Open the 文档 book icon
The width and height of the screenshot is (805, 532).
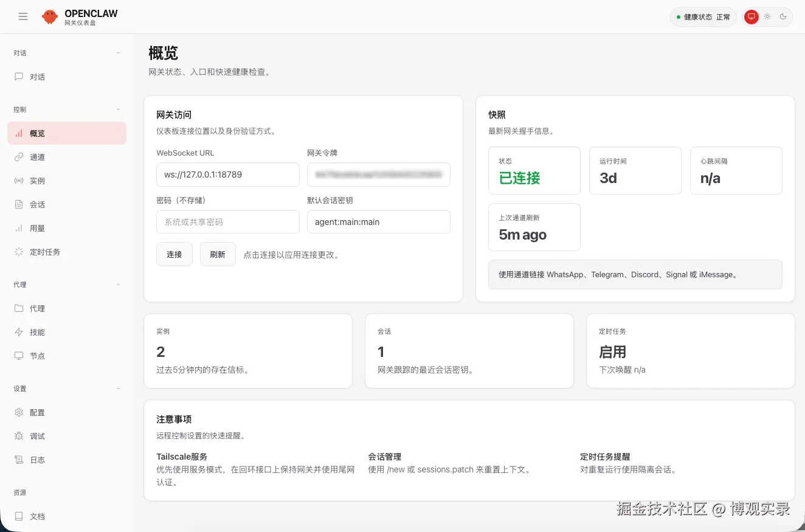click(19, 516)
